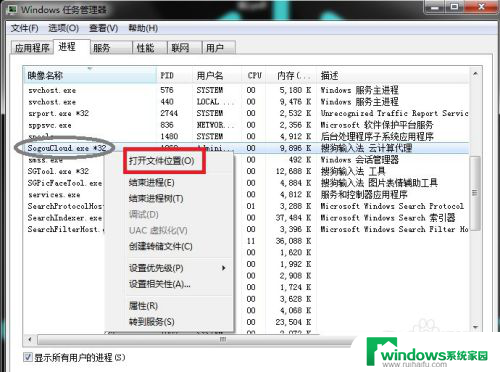Click the Task Manager title bar icon
500x372 pixels.
tap(12, 10)
